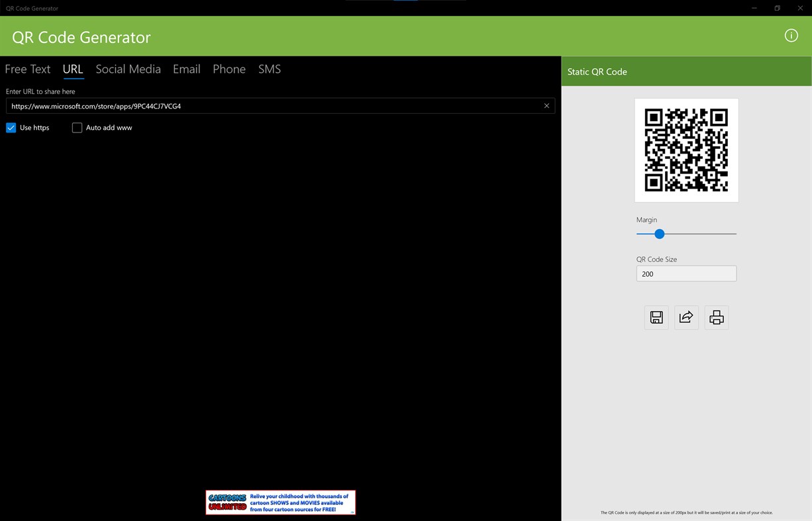This screenshot has height=521, width=812.
Task: Clear the URL field with the X icon
Action: click(546, 105)
